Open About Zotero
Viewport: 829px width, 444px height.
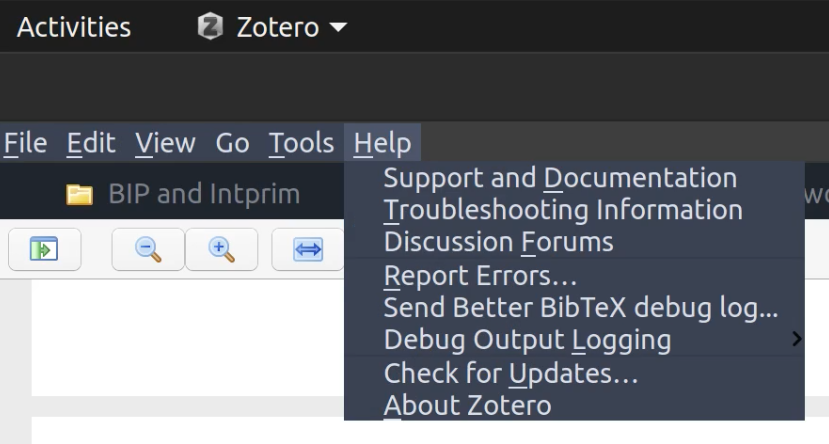(x=574, y=405)
